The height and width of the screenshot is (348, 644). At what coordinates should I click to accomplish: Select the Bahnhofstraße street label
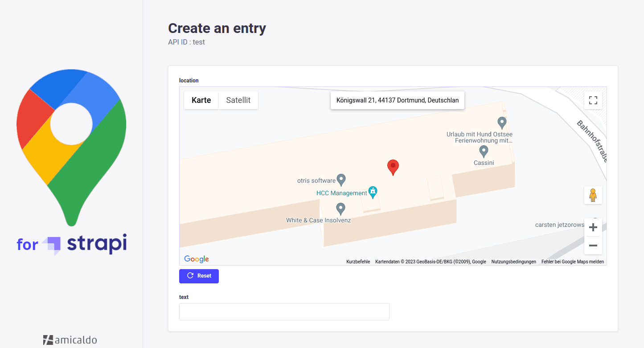[x=592, y=141]
